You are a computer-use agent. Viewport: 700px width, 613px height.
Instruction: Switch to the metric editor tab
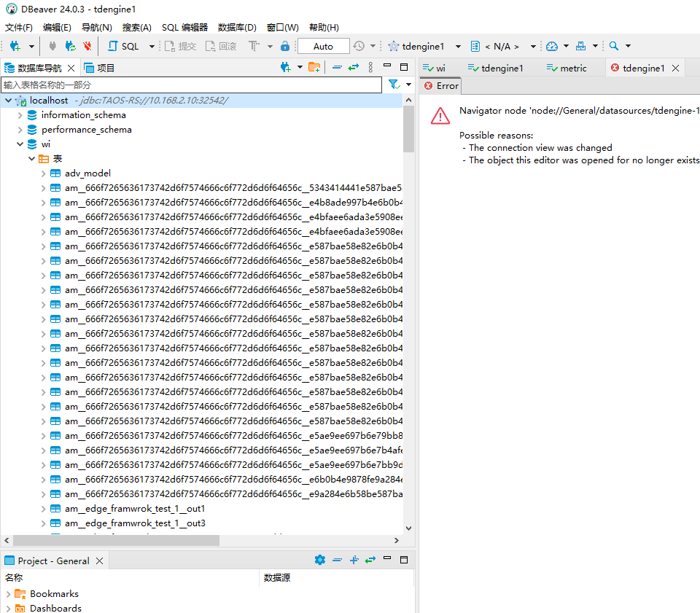(x=567, y=68)
